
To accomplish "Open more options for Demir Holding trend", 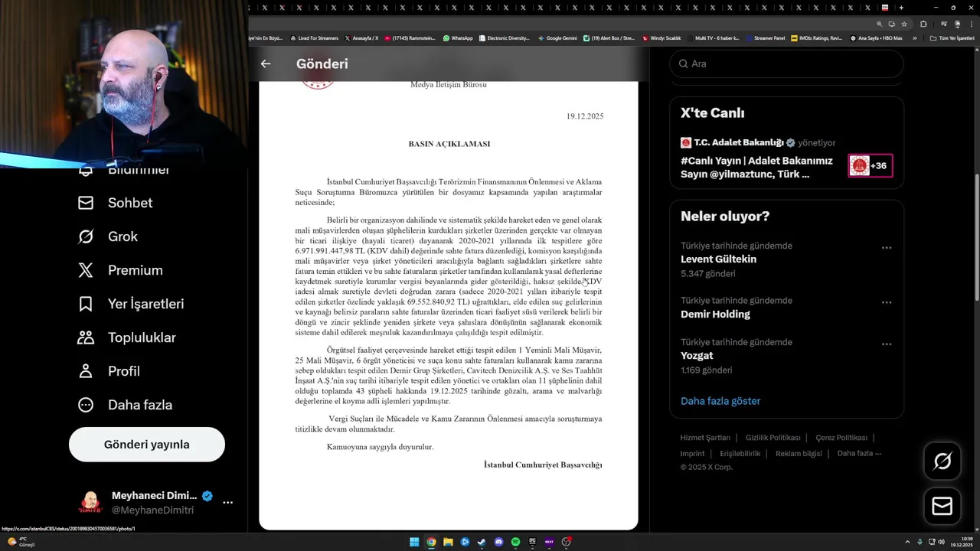I will [887, 302].
